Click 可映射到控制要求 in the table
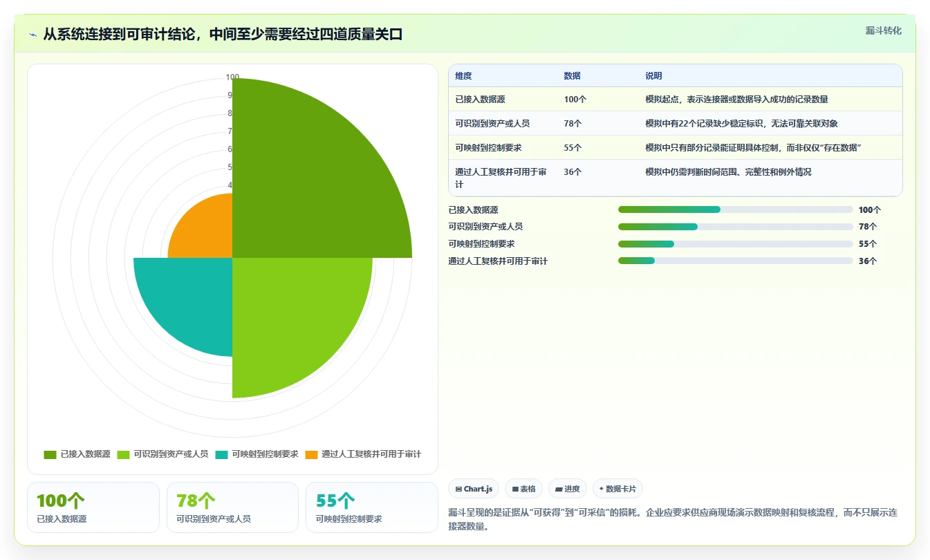The width and height of the screenshot is (930, 560). pyautogui.click(x=488, y=148)
